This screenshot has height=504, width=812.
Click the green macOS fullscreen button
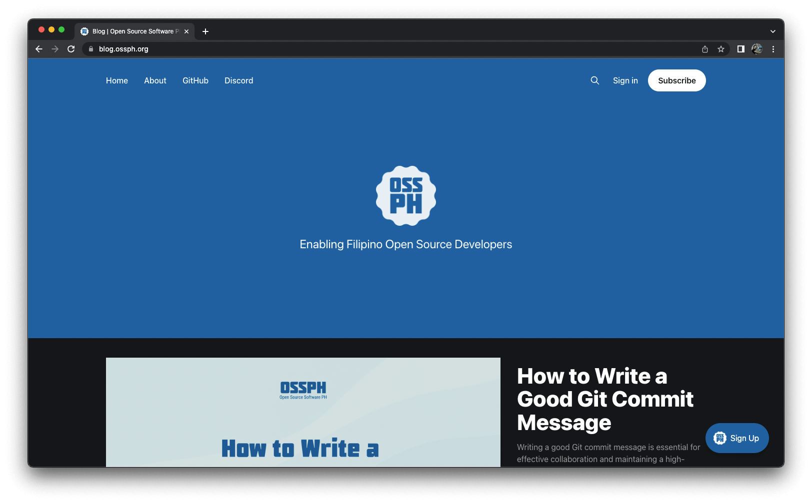[x=61, y=29]
